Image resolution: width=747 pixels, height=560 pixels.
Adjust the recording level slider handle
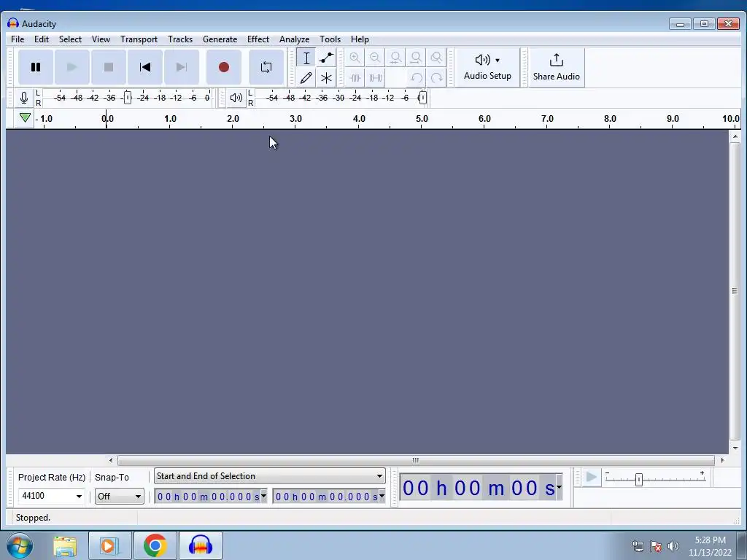[x=127, y=98]
